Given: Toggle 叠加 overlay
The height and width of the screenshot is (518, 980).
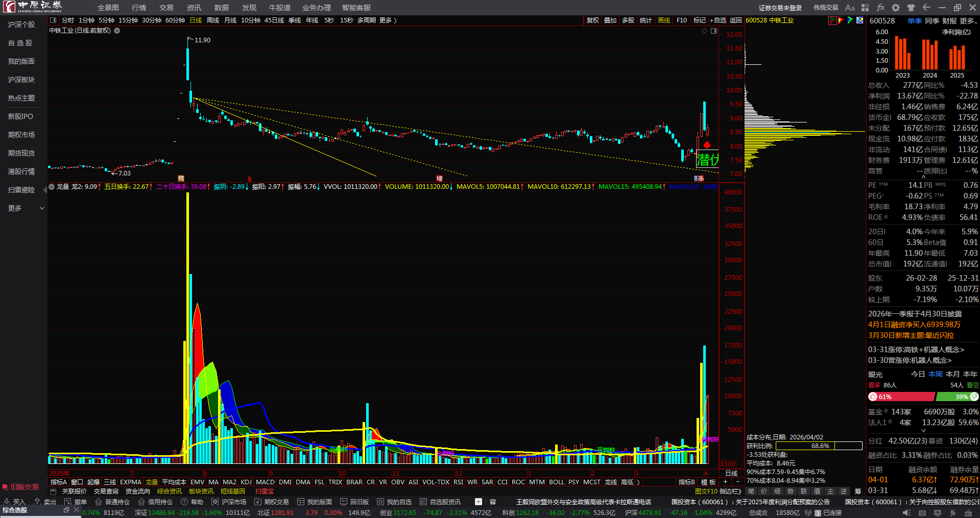Looking at the screenshot, I should click(610, 20).
